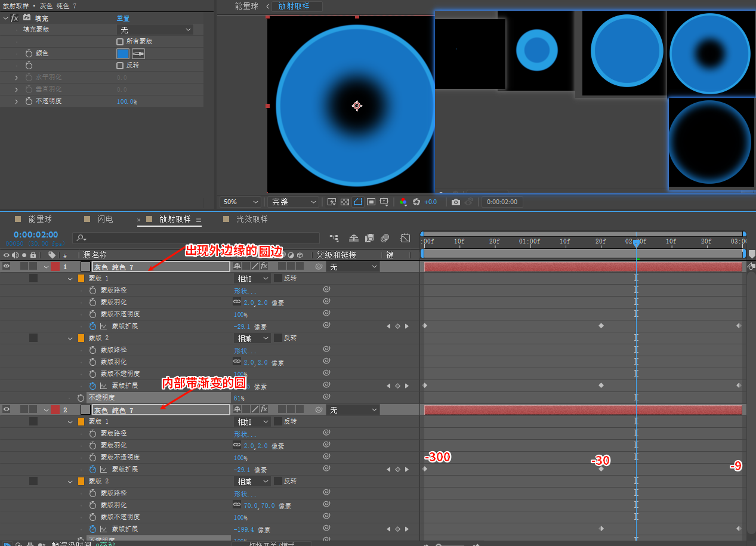Switch to the 光效取样 timeline tab
The height and width of the screenshot is (546, 756).
pos(252,219)
